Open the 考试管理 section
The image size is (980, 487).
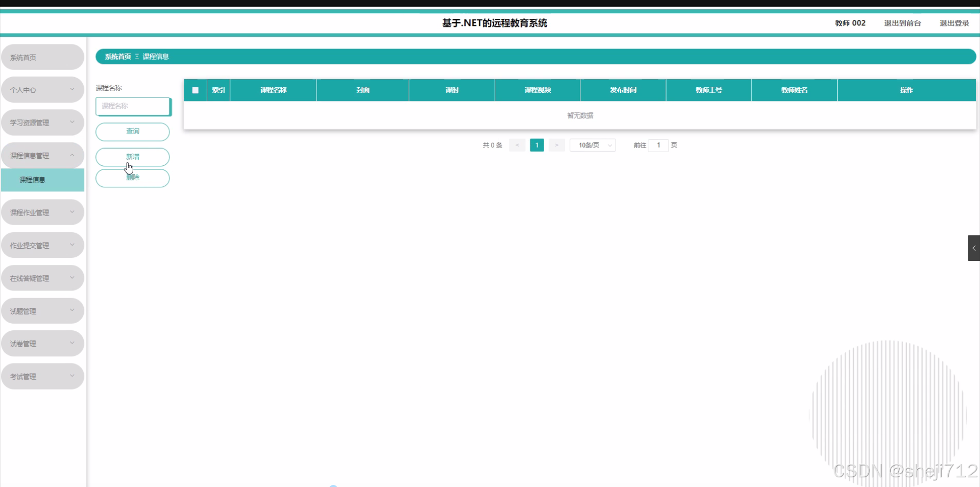pyautogui.click(x=42, y=376)
